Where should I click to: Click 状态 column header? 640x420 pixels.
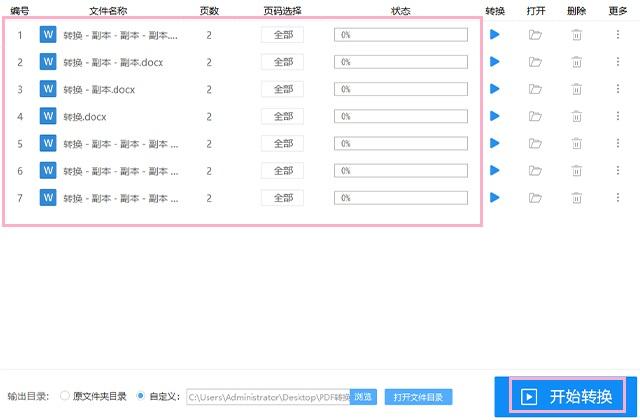pyautogui.click(x=400, y=11)
